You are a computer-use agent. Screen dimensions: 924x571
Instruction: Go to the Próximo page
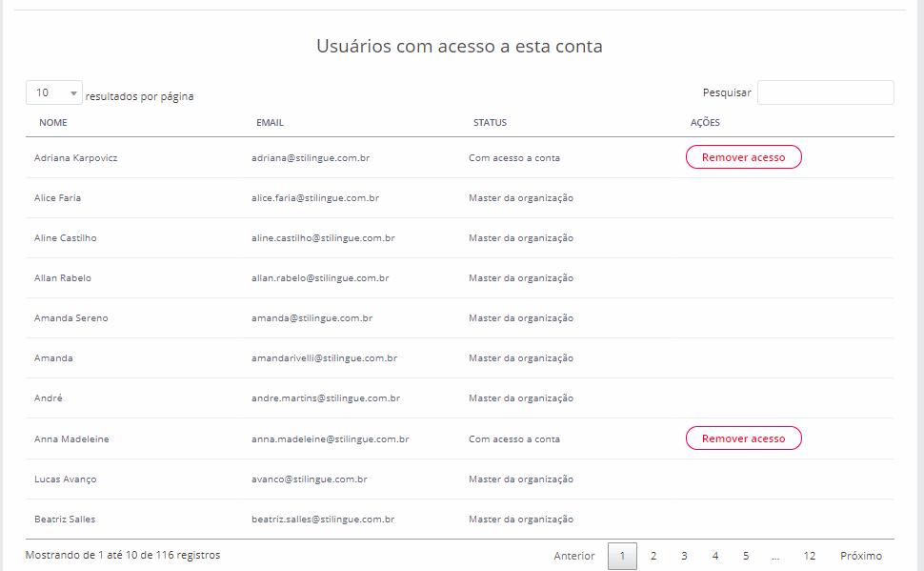[x=861, y=556]
